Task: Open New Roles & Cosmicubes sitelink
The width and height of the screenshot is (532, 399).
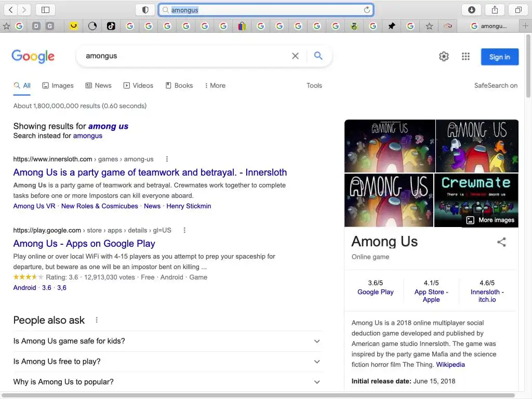Action: click(99, 206)
